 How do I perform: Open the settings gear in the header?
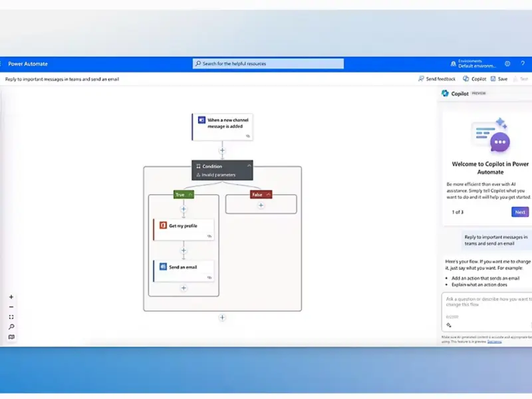point(507,64)
